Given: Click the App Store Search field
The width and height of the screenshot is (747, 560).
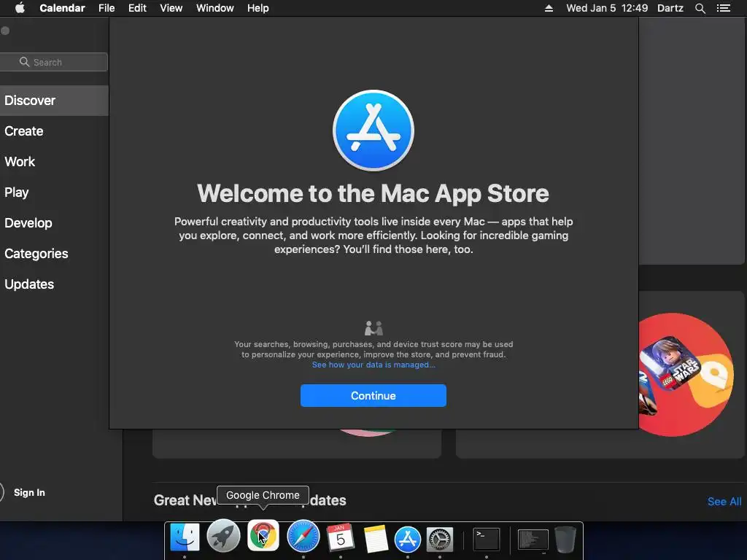Looking at the screenshot, I should click(53, 62).
